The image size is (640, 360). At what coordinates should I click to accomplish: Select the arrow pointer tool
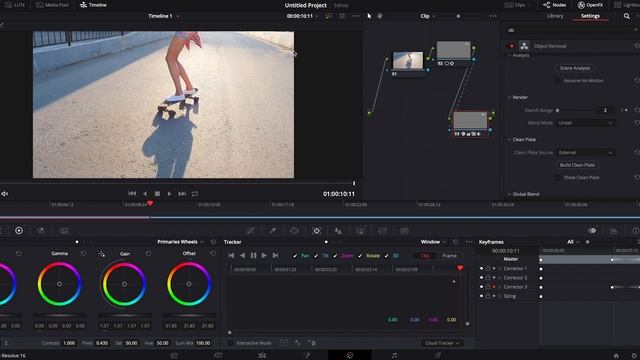point(369,16)
